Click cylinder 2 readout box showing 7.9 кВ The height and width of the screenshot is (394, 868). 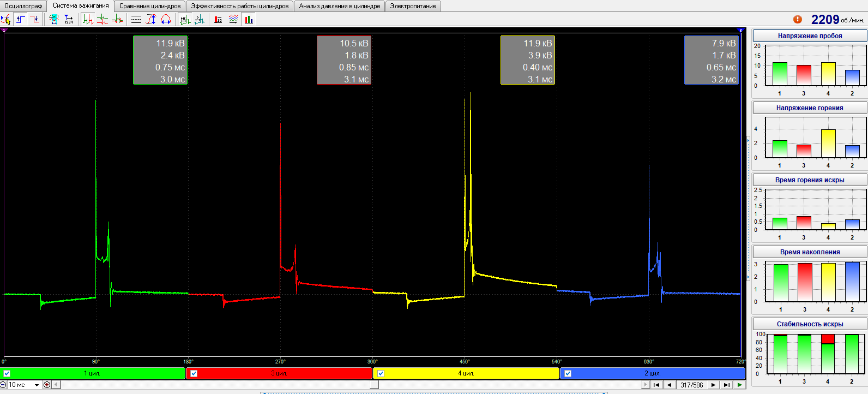point(712,60)
